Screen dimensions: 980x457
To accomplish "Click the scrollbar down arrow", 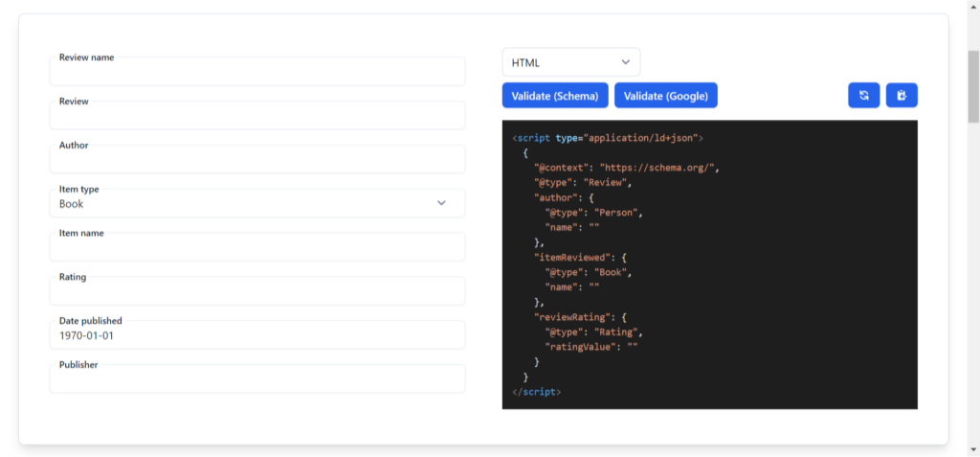I will (x=973, y=449).
